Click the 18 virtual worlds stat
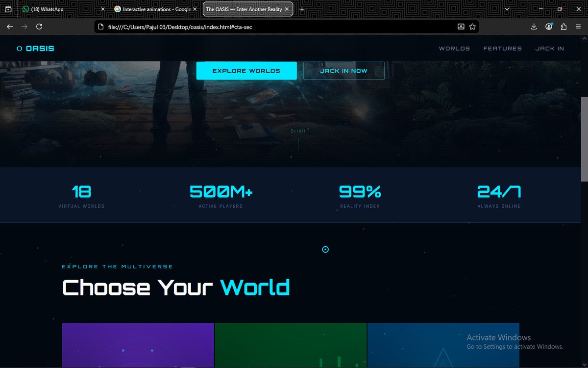 81,195
